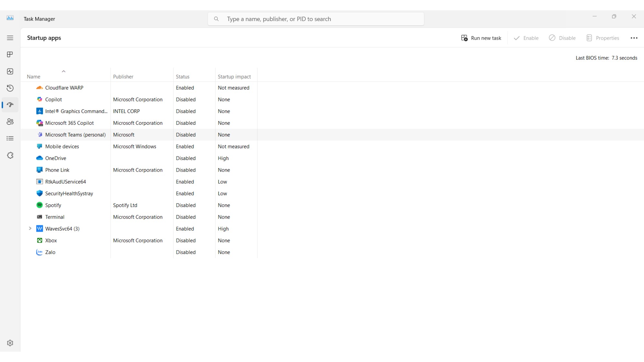The width and height of the screenshot is (644, 362).
Task: Open the Services page icon
Action: [x=10, y=155]
